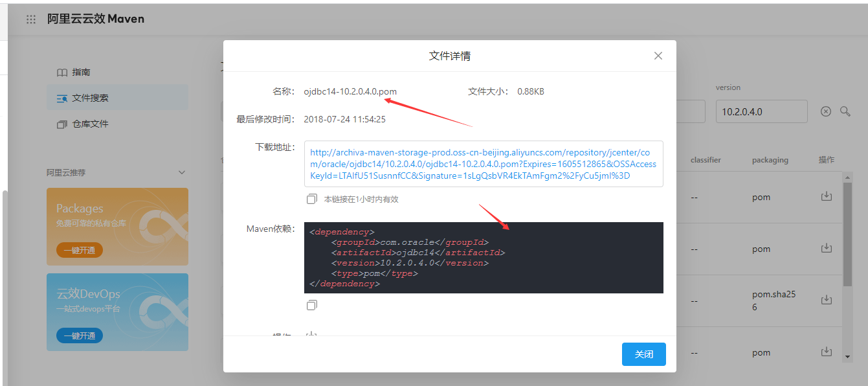Image resolution: width=868 pixels, height=386 pixels.
Task: Click the modified time 2018-07-24 11:54:25
Action: 345,119
